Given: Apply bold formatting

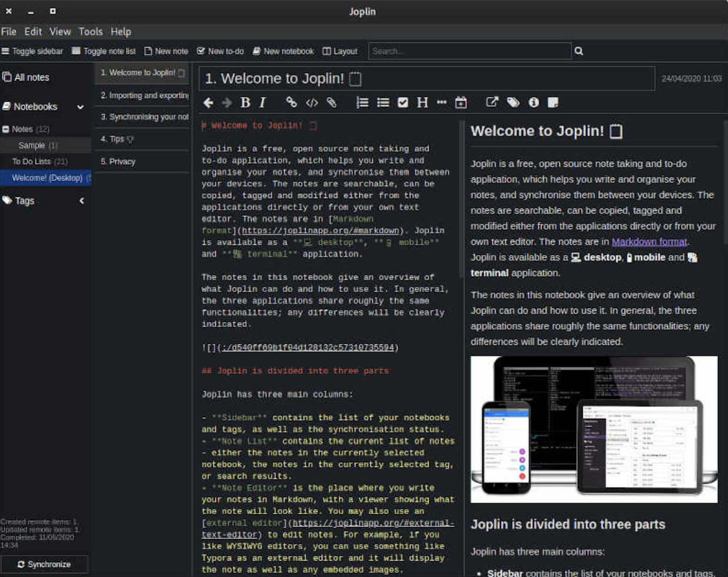Looking at the screenshot, I should click(245, 103).
